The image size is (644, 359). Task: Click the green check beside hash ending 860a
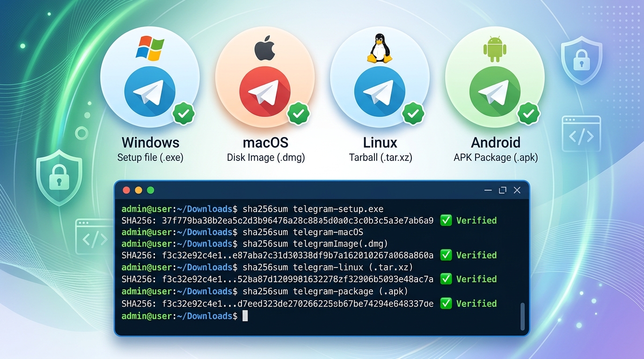pyautogui.click(x=446, y=255)
